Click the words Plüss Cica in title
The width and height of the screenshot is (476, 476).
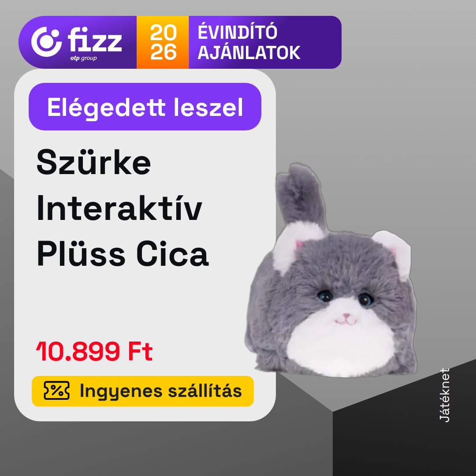[123, 254]
